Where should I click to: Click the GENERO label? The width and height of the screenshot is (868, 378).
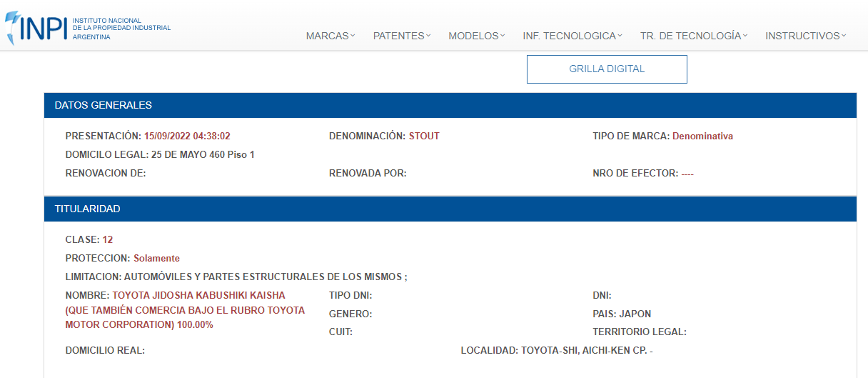[x=350, y=314]
